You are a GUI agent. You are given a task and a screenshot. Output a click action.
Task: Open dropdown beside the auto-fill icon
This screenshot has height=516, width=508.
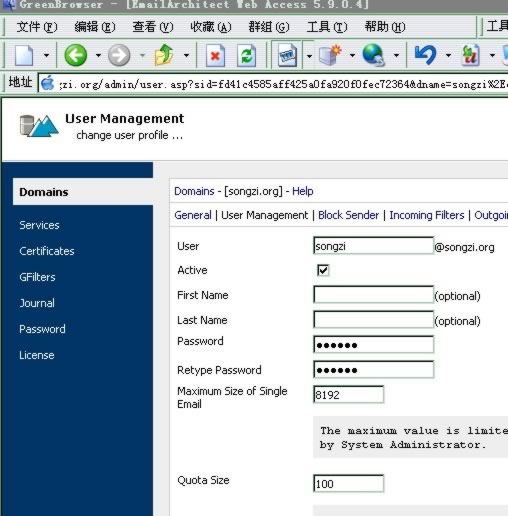[x=309, y=55]
